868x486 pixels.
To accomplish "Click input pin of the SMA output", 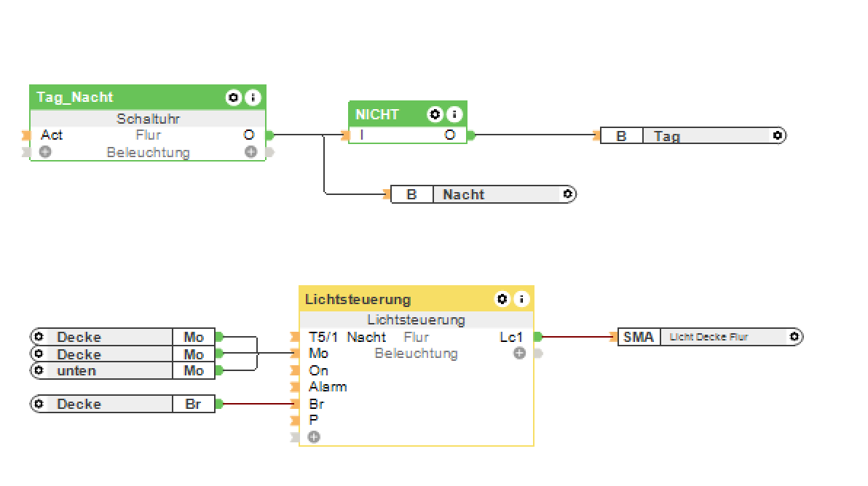I will click(x=614, y=337).
